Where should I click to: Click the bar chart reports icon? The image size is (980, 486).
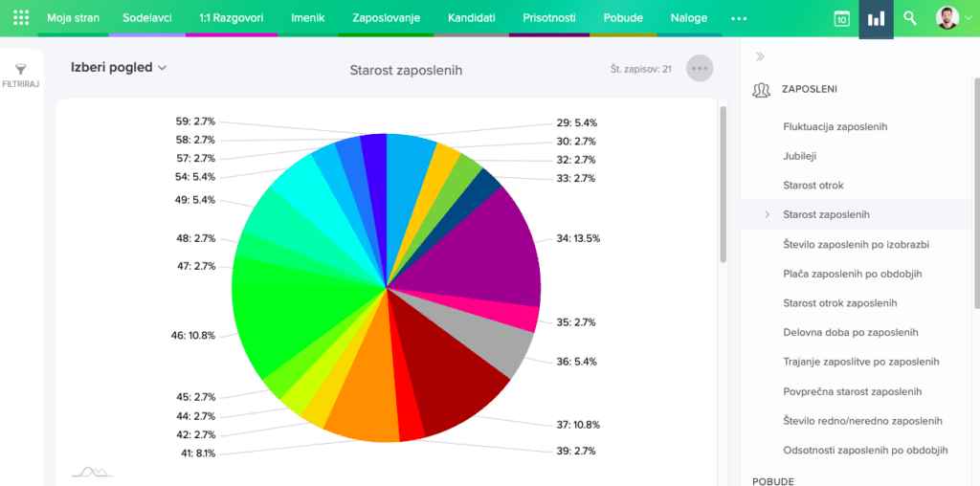pyautogui.click(x=876, y=18)
